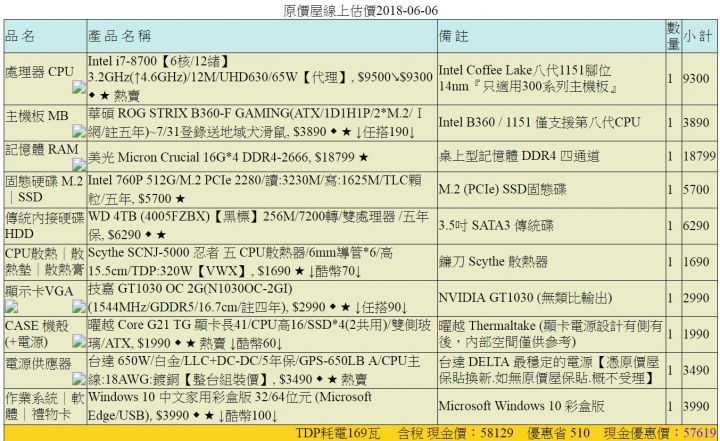The height and width of the screenshot is (441, 720).
Task: Click the right image icon in 顯示卡VGA cell
Action: click(79, 306)
